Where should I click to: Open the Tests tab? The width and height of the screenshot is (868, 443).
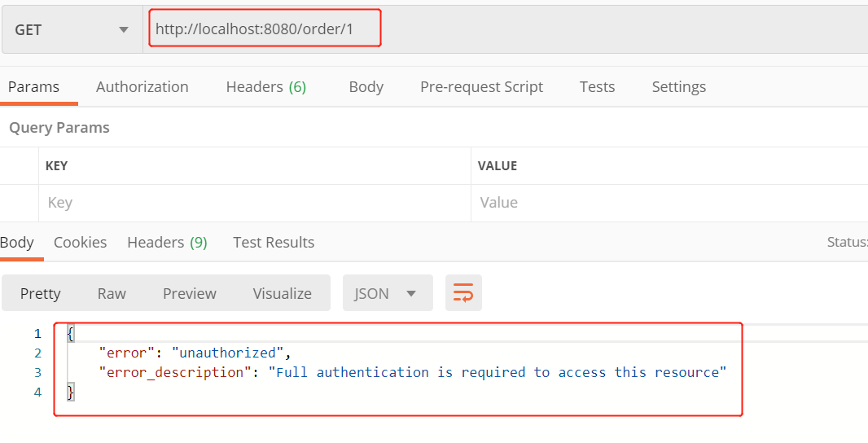coord(598,87)
